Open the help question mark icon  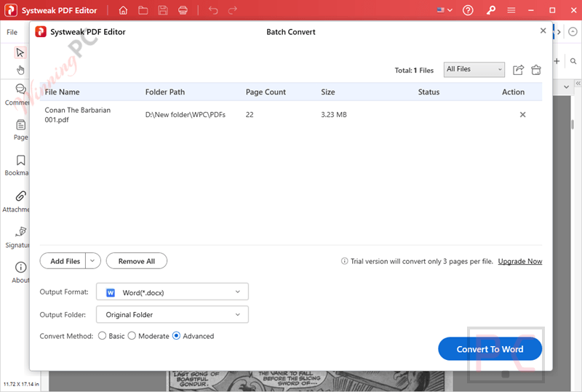[468, 10]
